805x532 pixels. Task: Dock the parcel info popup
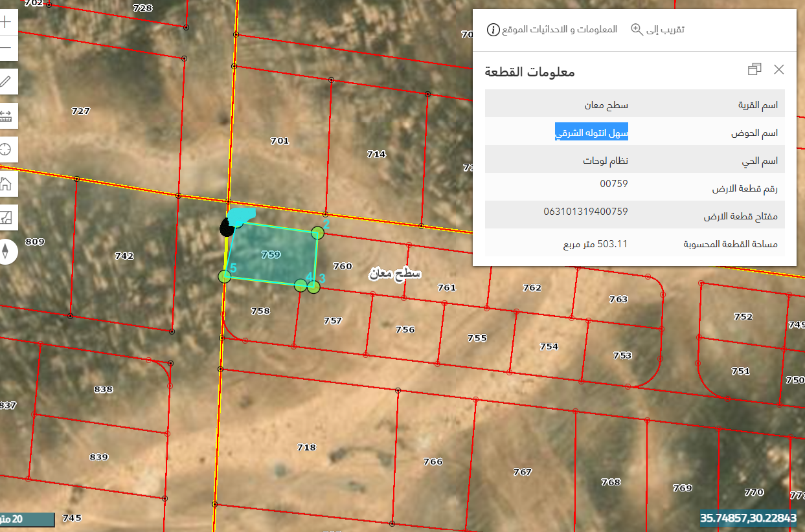click(754, 69)
